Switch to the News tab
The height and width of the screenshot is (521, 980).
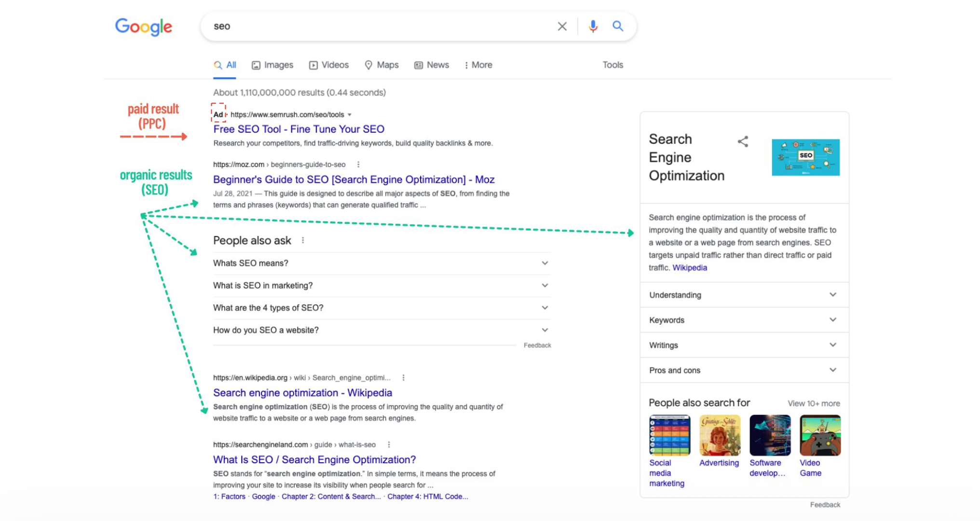(x=432, y=65)
